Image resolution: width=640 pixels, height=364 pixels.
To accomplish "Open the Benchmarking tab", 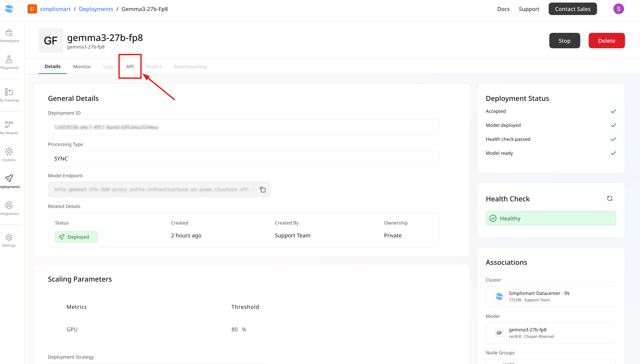I will click(x=190, y=67).
